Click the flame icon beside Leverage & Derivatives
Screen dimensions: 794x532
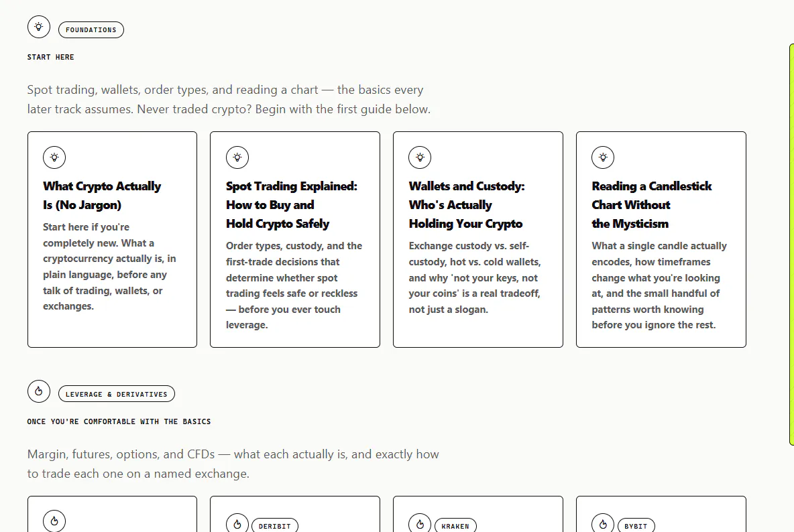click(x=39, y=391)
